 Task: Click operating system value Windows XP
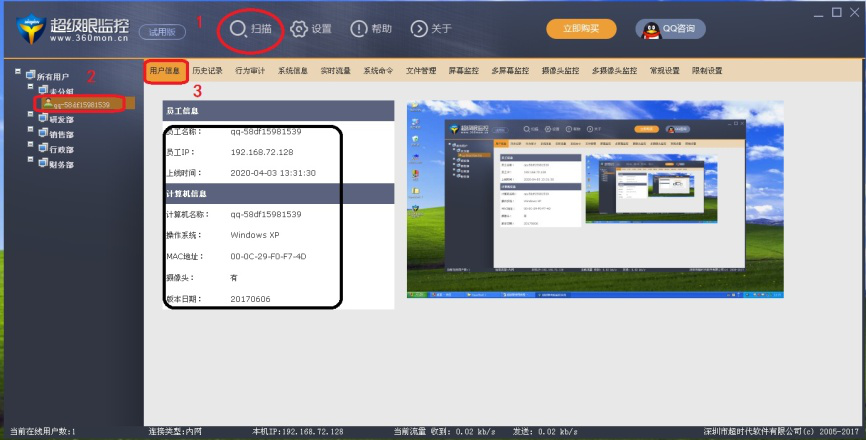pyautogui.click(x=255, y=235)
